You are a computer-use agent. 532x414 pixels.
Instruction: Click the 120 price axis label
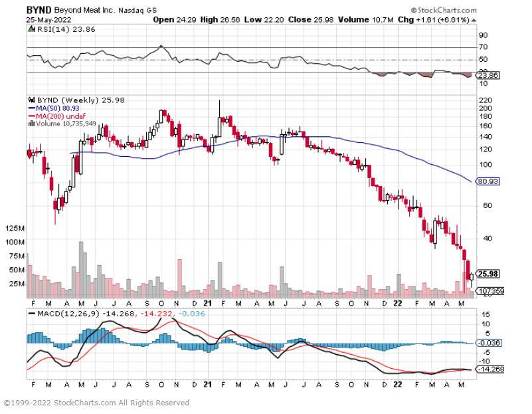(x=486, y=150)
